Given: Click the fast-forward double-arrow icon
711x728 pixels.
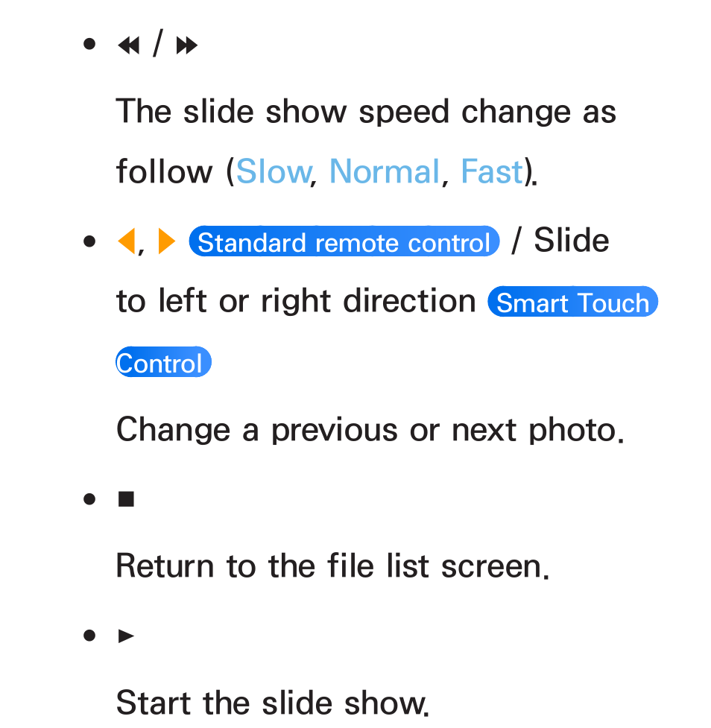Looking at the screenshot, I should click(187, 45).
